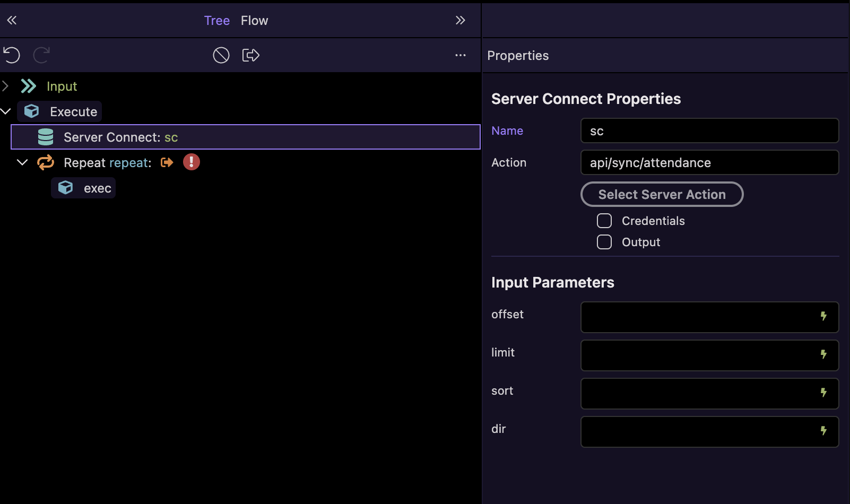Open dynamic data picker for limit
Screen dimensions: 850x504
click(x=823, y=355)
